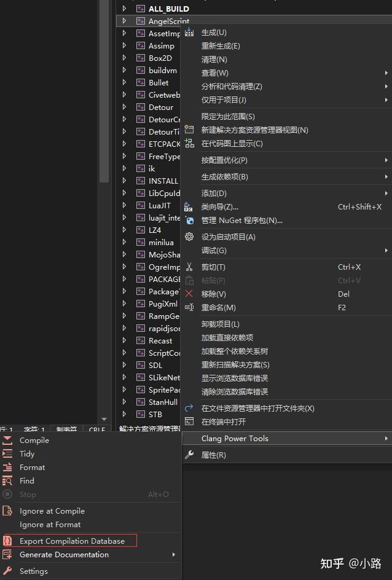Open the 调试(G) submenu

286,251
